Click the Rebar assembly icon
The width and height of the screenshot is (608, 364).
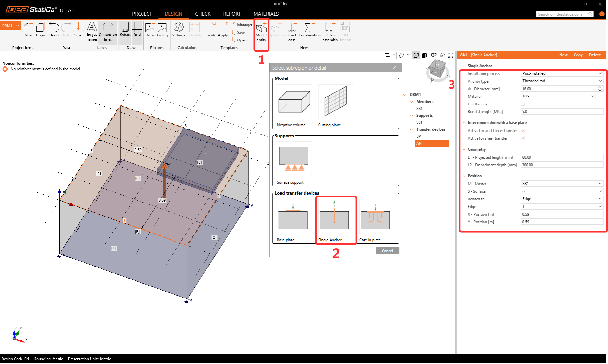330,28
